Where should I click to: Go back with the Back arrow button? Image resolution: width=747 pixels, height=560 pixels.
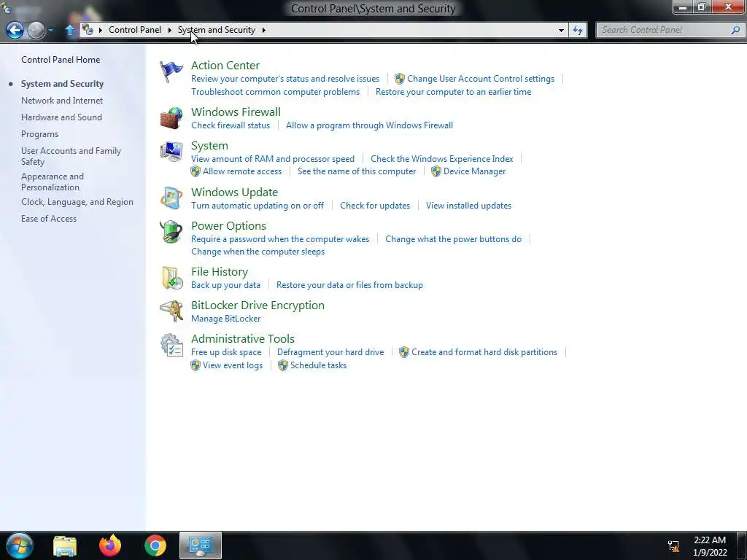pyautogui.click(x=15, y=30)
